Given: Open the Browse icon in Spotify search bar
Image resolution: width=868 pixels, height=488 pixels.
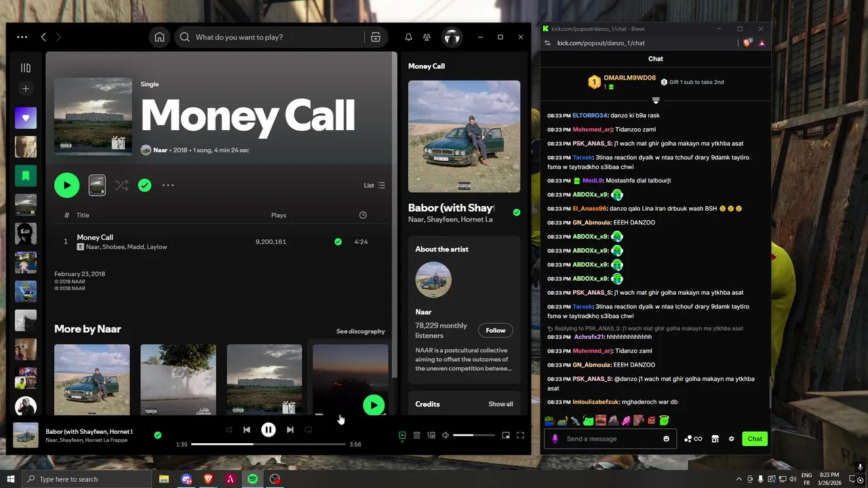Looking at the screenshot, I should (x=376, y=37).
